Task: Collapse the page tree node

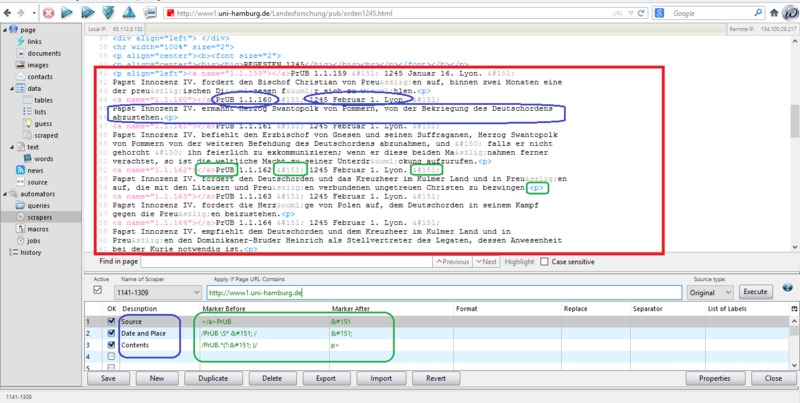Action: tap(5, 30)
